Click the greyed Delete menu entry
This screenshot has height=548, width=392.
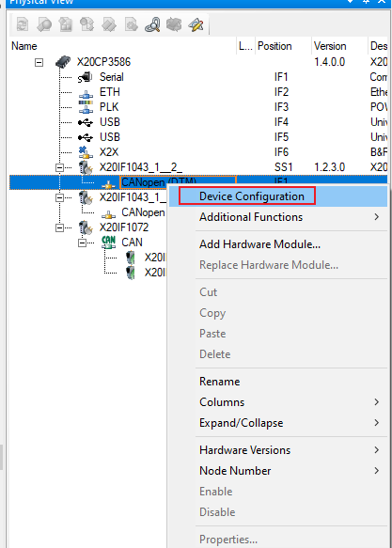(277, 354)
